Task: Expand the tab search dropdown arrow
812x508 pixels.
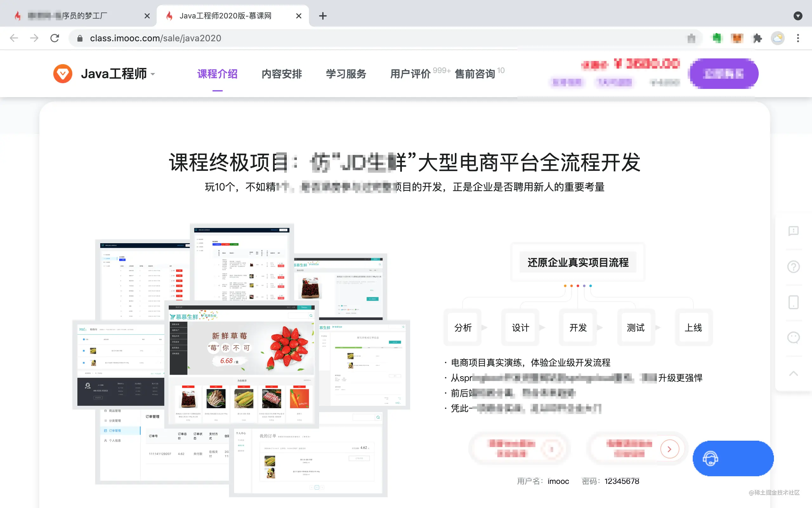Action: (x=798, y=16)
